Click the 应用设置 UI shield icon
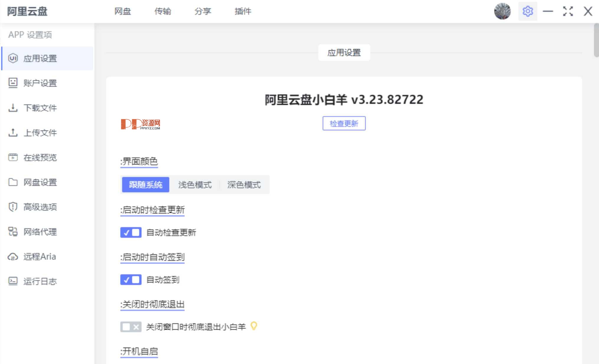The image size is (599, 364). pos(13,58)
